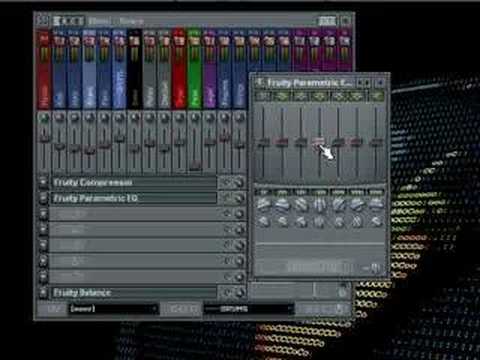Image resolution: width=480 pixels, height=360 pixels.
Task: Click the fifth band gain slider in Parametric EQ
Action: point(338,142)
